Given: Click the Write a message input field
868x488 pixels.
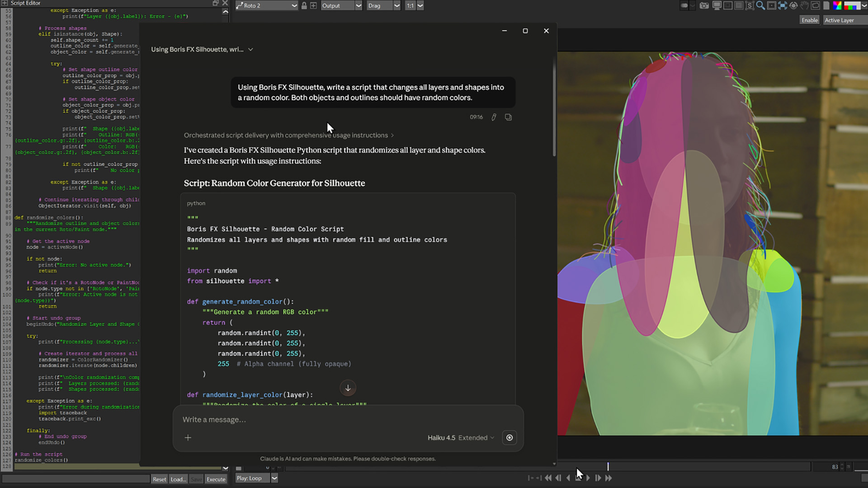Looking at the screenshot, I should point(348,420).
